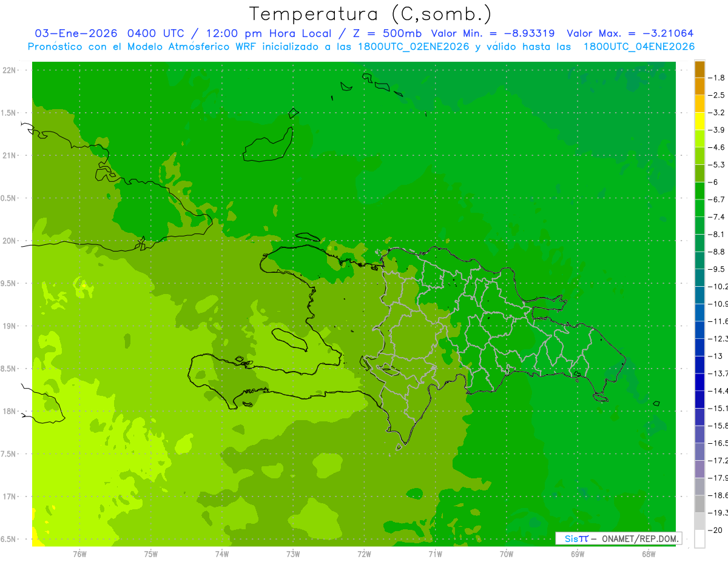Click the '75W' longitude label
Screen dimensions: 728x562
[x=151, y=554]
